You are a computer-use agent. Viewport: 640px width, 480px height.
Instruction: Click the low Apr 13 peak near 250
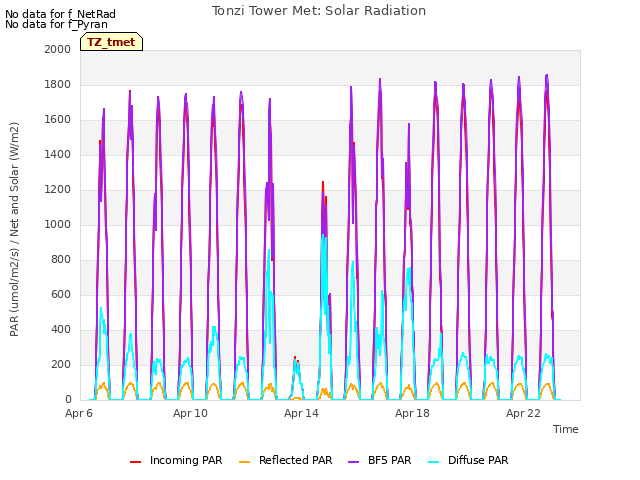point(295,358)
